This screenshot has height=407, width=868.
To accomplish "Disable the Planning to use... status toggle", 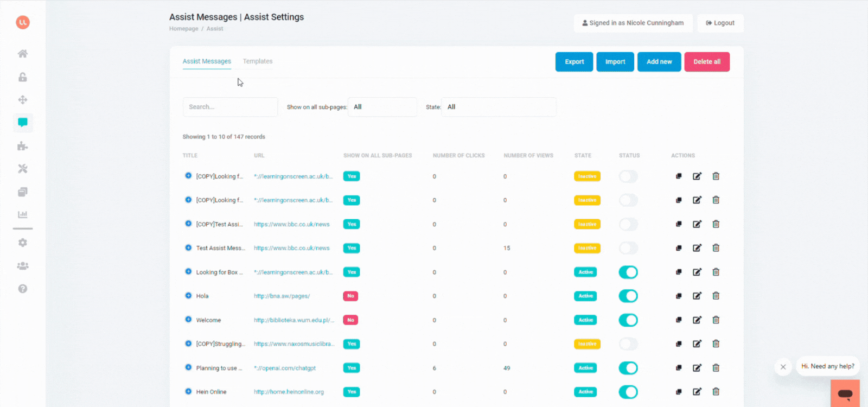I will (x=628, y=368).
